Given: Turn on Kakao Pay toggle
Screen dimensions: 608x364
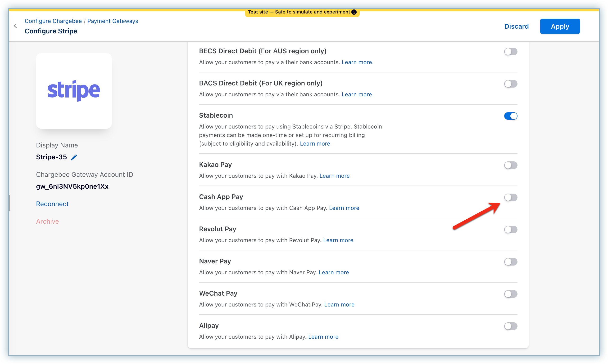Looking at the screenshot, I should pos(511,165).
